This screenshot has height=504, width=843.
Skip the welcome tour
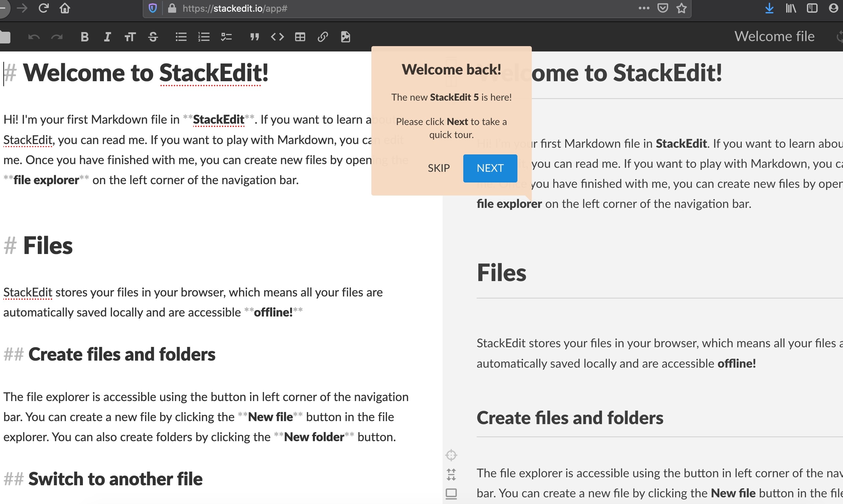point(439,168)
